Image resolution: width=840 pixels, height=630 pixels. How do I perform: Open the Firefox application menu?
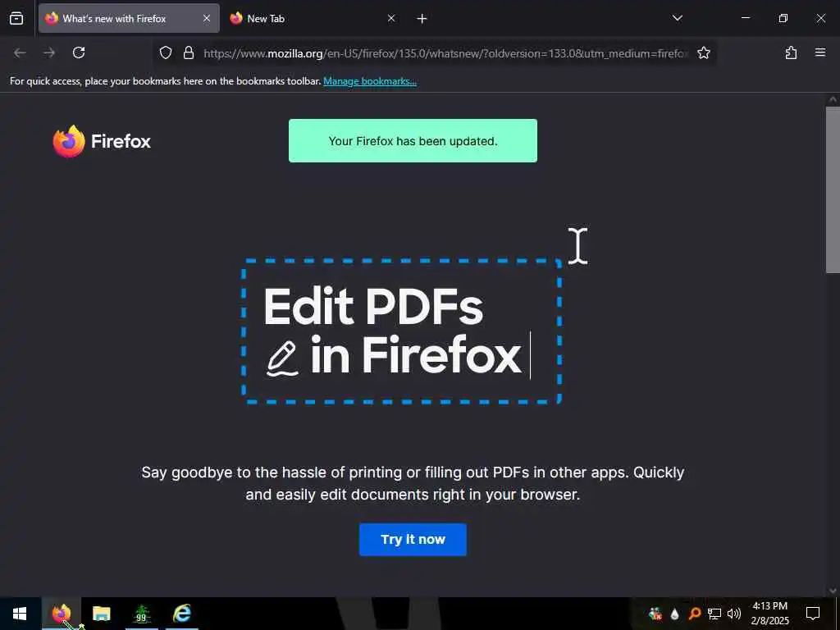pyautogui.click(x=819, y=52)
